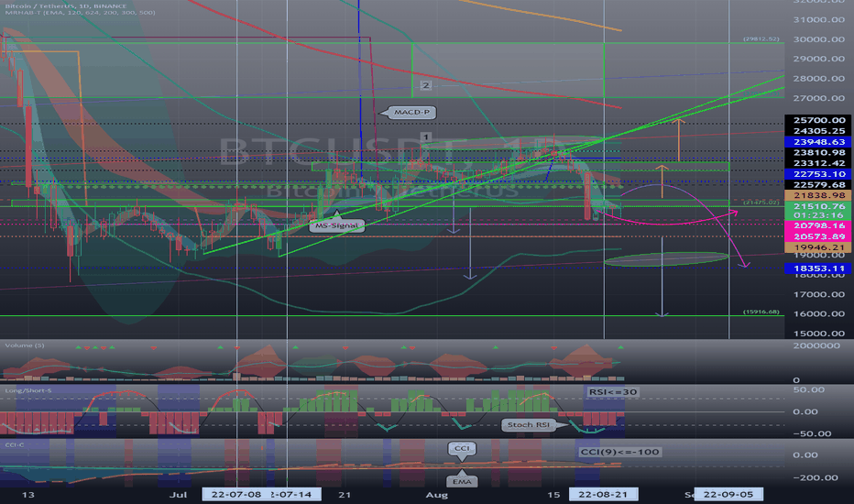
Task: Click the 17000.00 price axis label
Action: [819, 294]
